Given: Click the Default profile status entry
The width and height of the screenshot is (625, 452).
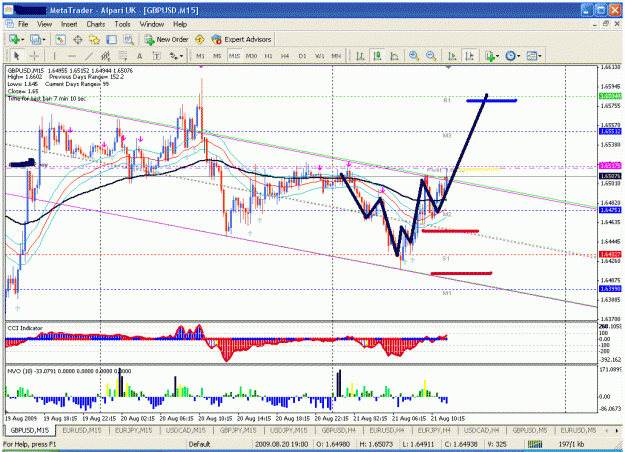Looking at the screenshot, I should tap(199, 444).
